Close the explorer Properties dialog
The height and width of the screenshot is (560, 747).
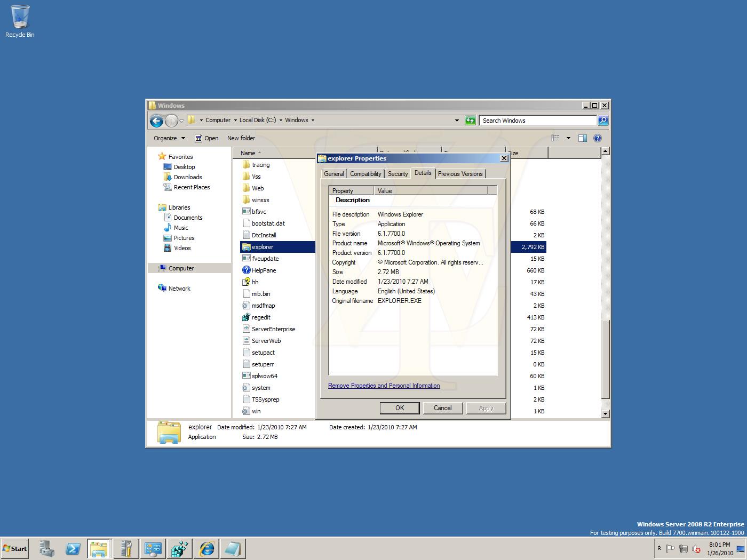tap(504, 158)
